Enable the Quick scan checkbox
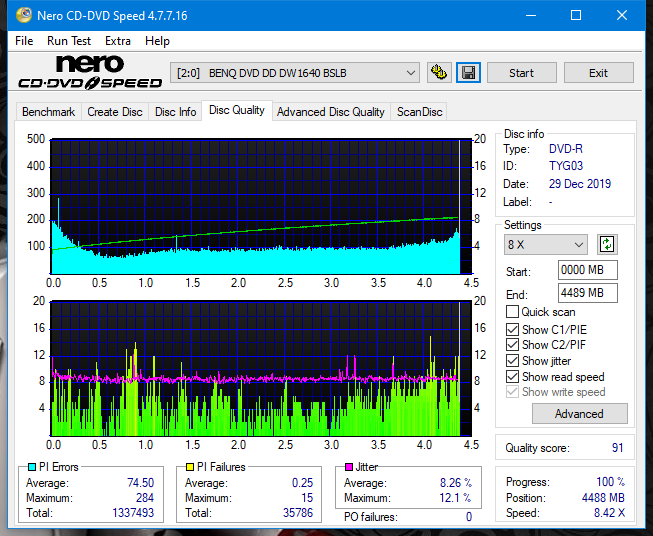The height and width of the screenshot is (536, 653). tap(512, 312)
